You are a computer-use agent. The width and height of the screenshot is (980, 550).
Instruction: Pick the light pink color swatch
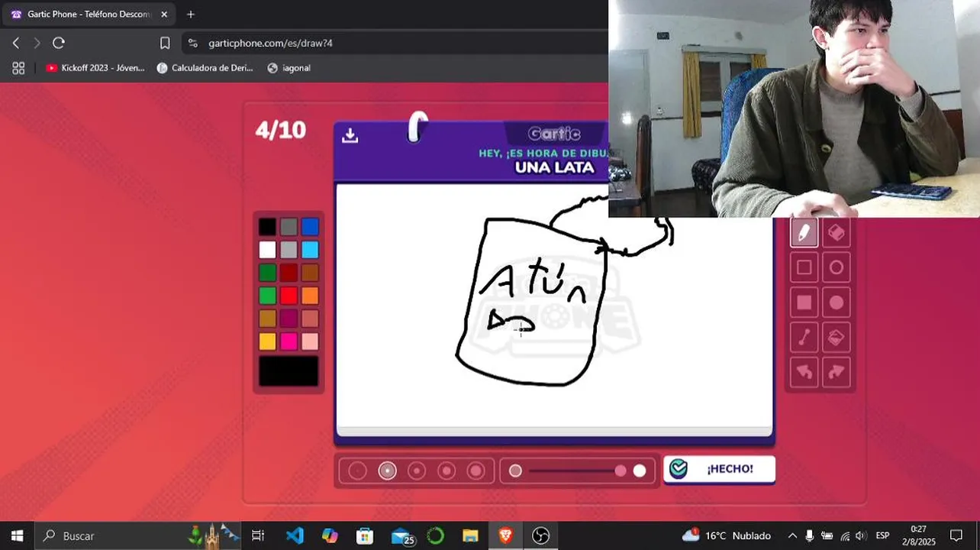click(310, 341)
